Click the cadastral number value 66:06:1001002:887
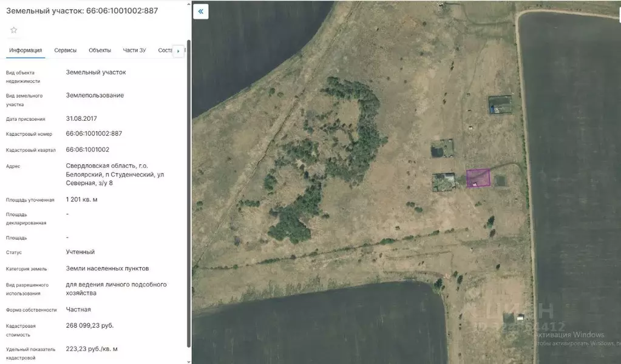621x364 pixels. [x=93, y=133]
